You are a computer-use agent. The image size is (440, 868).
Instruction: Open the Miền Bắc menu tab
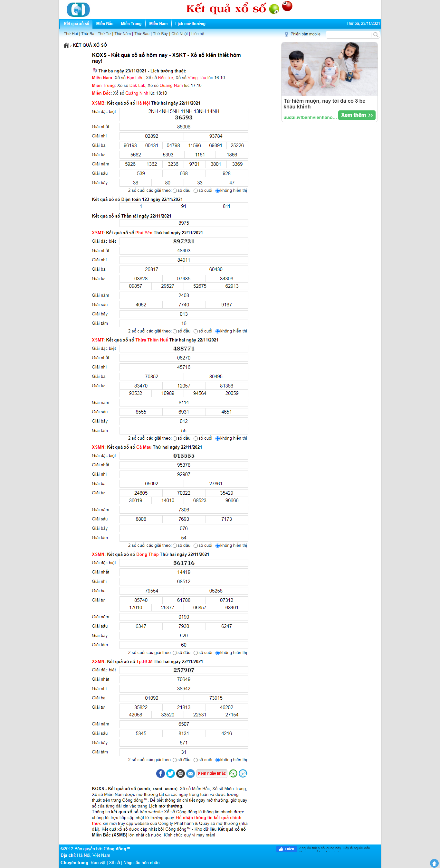(x=104, y=23)
